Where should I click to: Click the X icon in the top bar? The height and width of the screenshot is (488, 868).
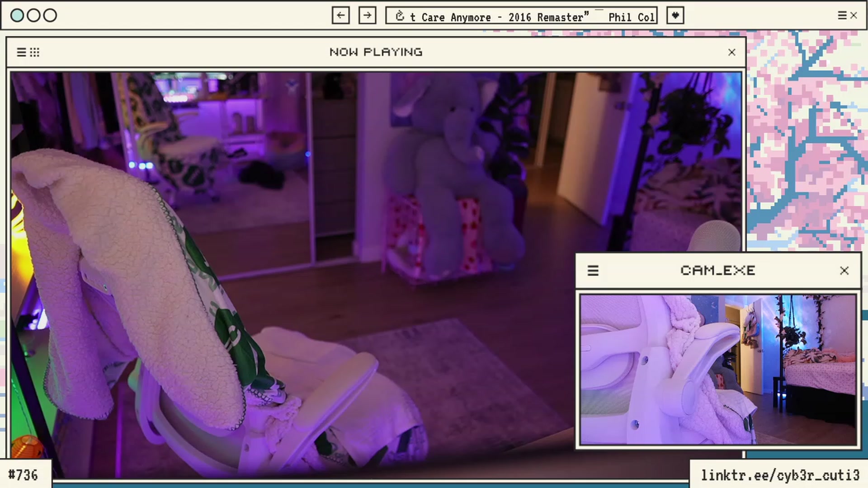tap(854, 15)
